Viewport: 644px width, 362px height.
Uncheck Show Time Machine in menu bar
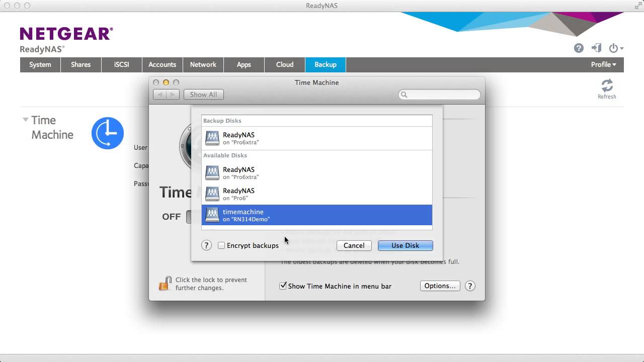tap(283, 286)
